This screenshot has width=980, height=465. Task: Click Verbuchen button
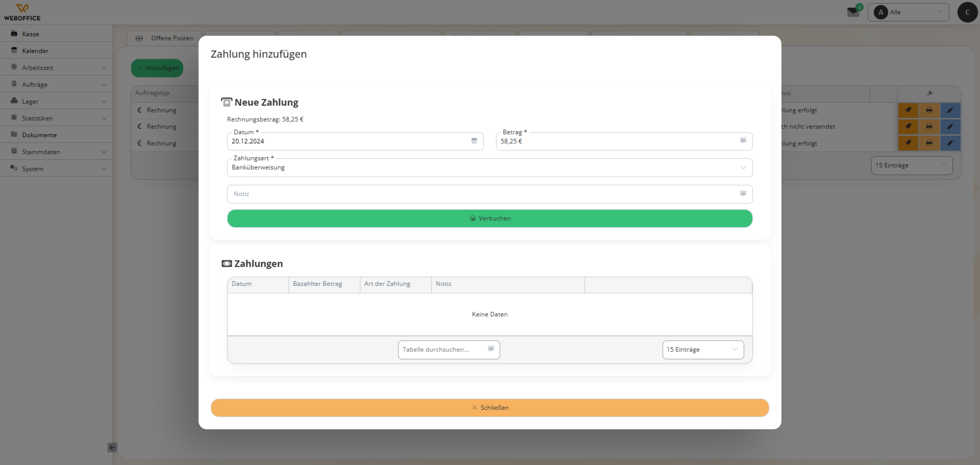click(490, 218)
